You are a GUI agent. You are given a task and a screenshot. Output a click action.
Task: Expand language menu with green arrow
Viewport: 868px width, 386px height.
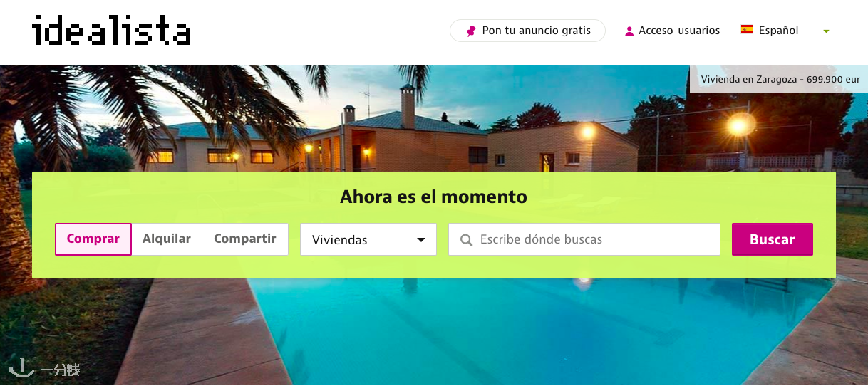(826, 31)
